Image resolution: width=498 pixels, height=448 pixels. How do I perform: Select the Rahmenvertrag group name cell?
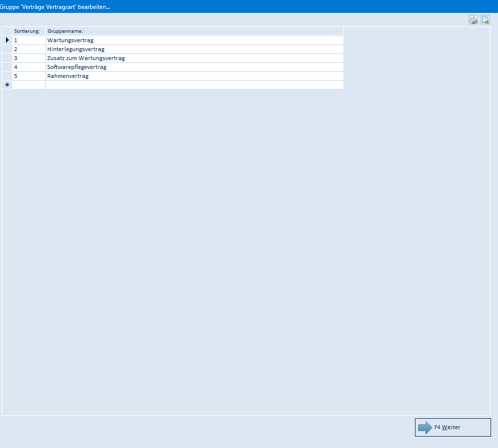[x=195, y=76]
